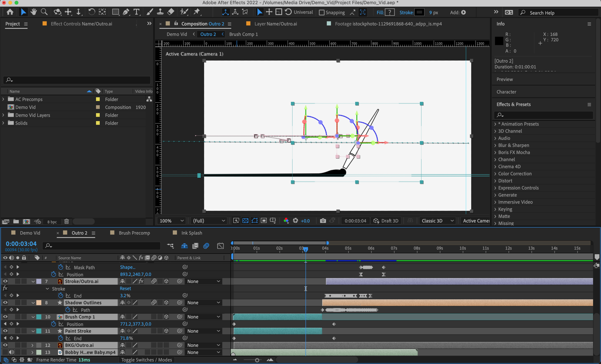Toggle visibility of BKG/Outro.ai layer
601x364 pixels.
tap(5, 345)
